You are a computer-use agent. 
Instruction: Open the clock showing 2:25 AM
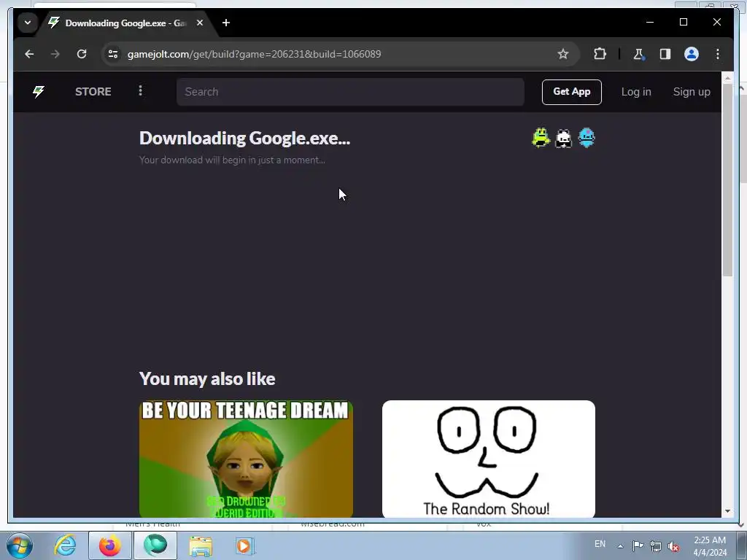tap(709, 546)
